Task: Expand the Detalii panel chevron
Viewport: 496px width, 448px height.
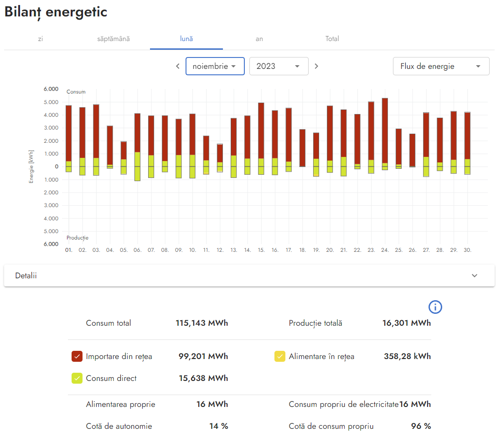Action: 475,276
